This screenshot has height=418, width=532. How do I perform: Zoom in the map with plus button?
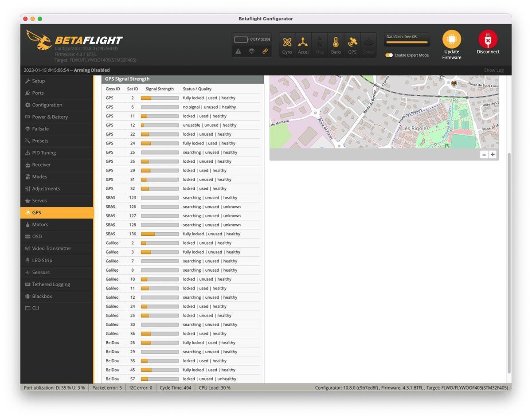[x=492, y=155]
